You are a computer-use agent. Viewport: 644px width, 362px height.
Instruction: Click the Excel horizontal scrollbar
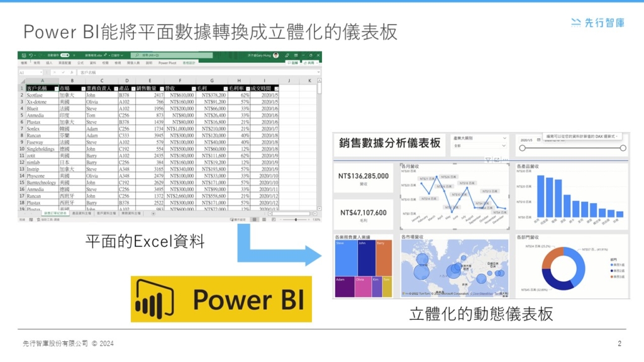(x=292, y=214)
